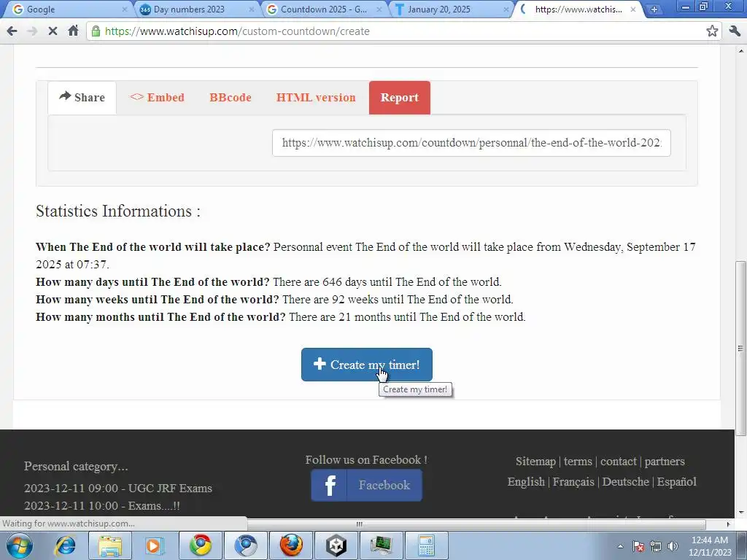The image size is (747, 560).
Task: Click Statistics Informations heading
Action: click(118, 211)
